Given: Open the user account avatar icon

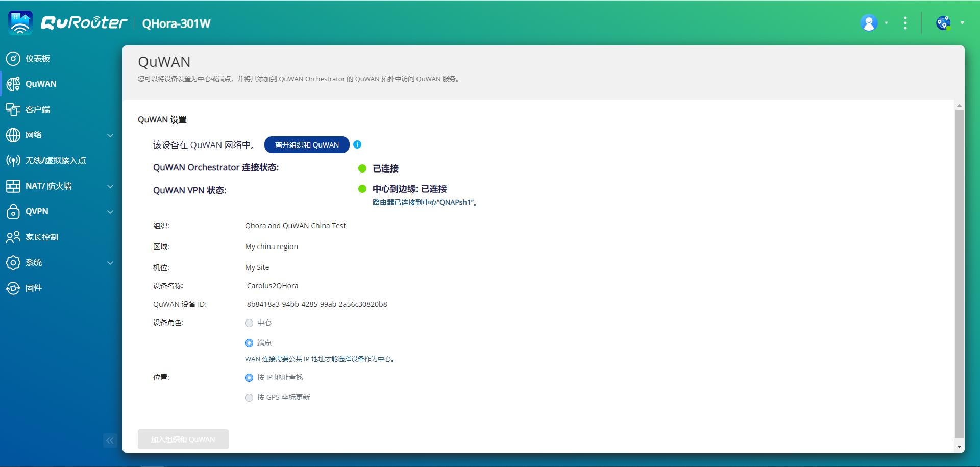Looking at the screenshot, I should coord(869,23).
